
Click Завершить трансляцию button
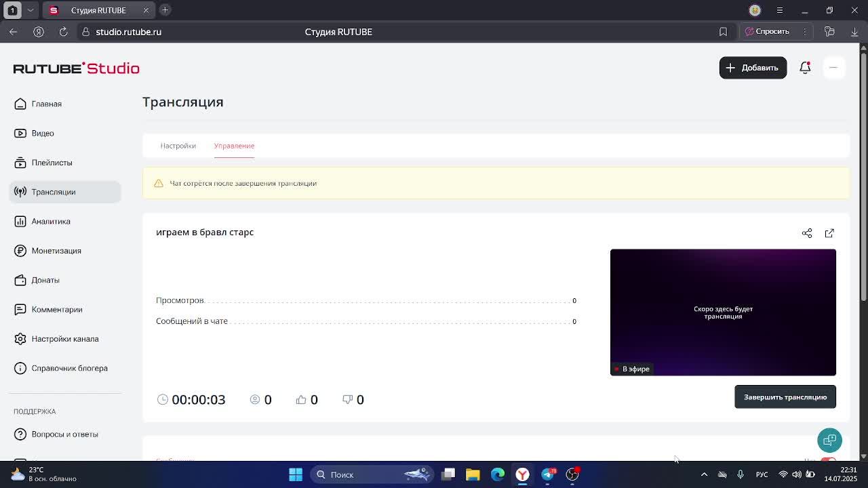785,397
